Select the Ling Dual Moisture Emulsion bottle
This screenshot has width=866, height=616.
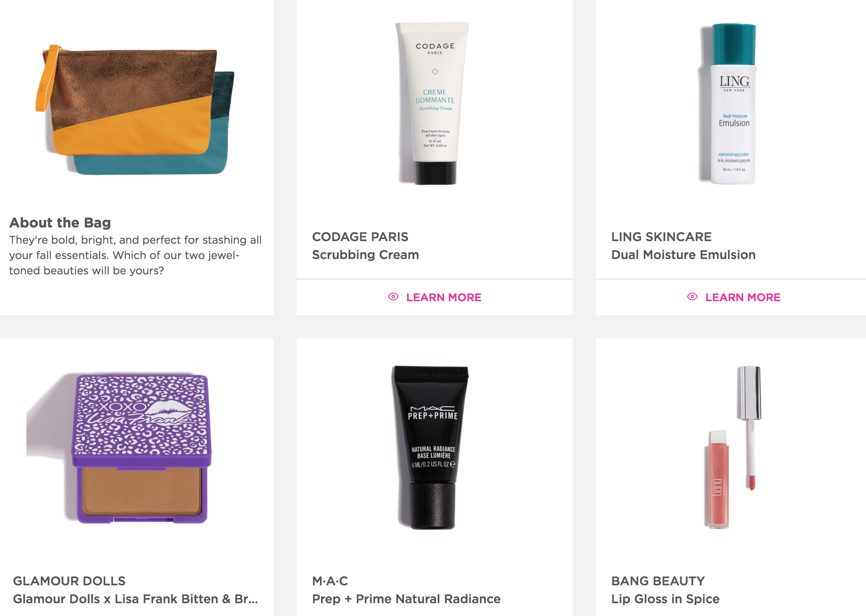pos(729,104)
